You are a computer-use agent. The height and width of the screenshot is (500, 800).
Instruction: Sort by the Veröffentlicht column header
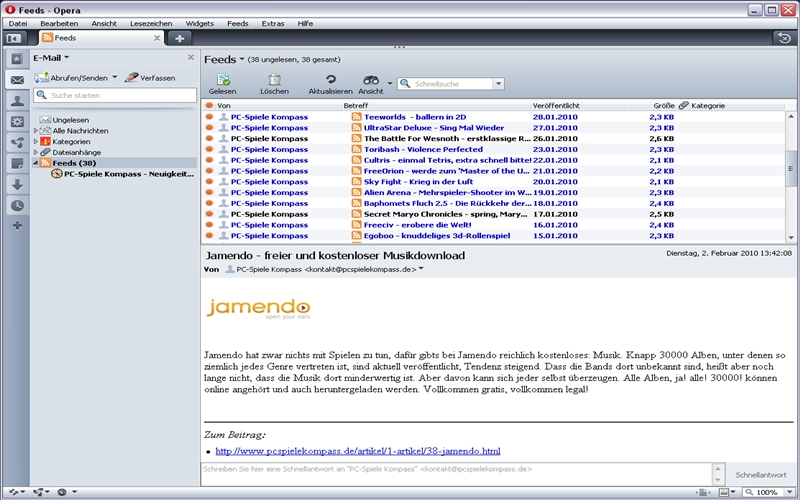pyautogui.click(x=579, y=106)
